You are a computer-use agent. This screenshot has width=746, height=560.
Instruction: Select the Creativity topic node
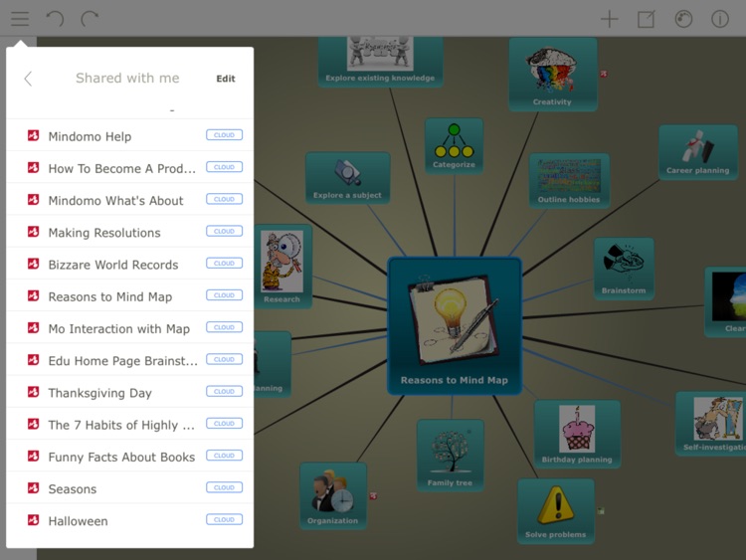[553, 75]
